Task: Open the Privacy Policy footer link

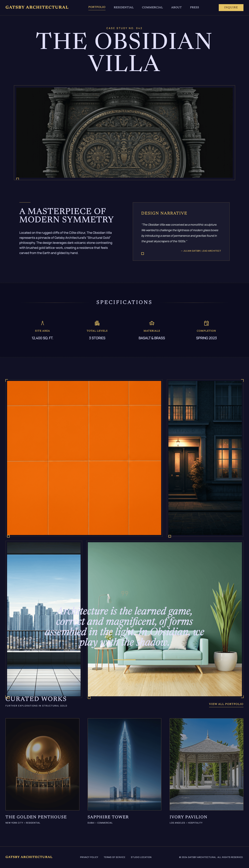Action: pyautogui.click(x=89, y=857)
